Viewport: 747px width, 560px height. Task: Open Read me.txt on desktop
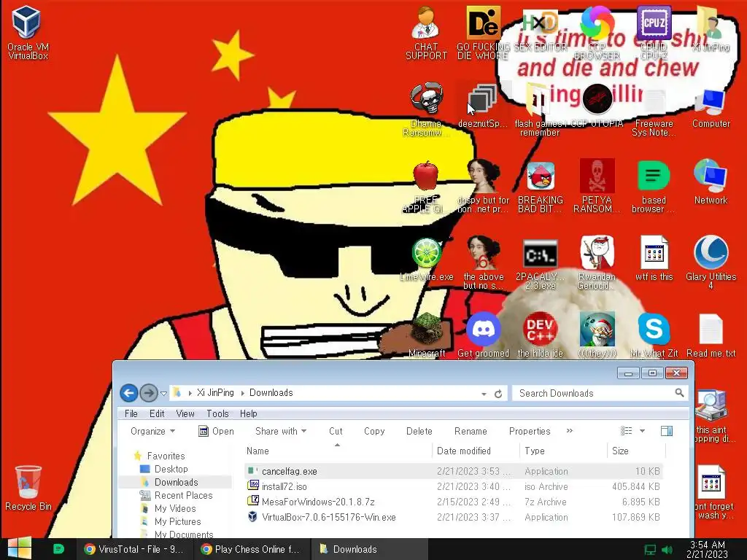coord(711,335)
